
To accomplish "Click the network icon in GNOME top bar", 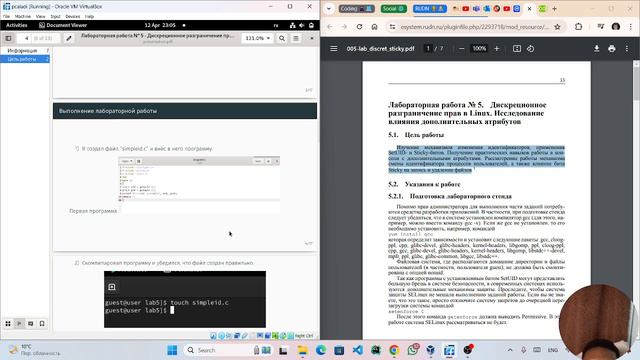I will (292, 25).
